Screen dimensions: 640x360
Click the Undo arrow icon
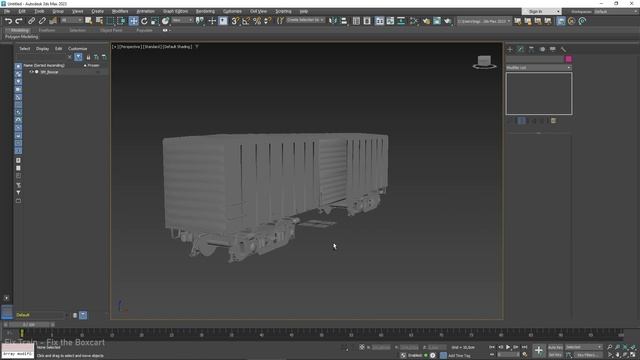(x=8, y=21)
